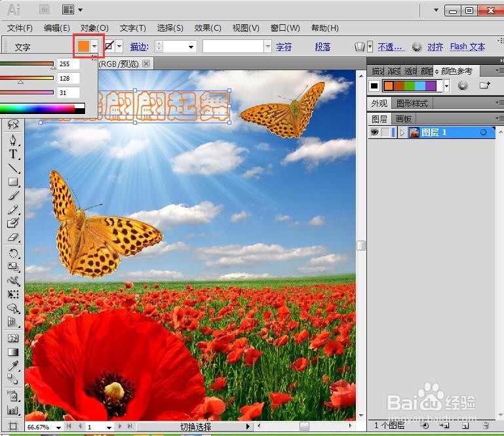The image size is (504, 436).
Task: Save color group to Swatches panel
Action: pos(485,85)
